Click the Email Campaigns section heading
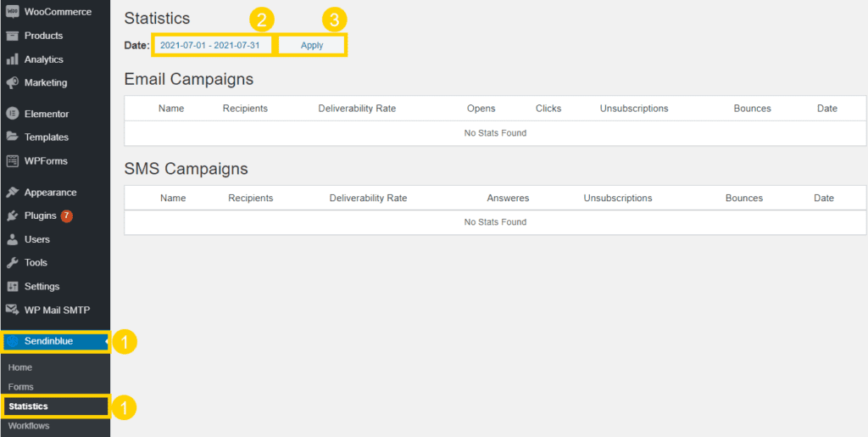This screenshot has width=868, height=437. coord(189,79)
